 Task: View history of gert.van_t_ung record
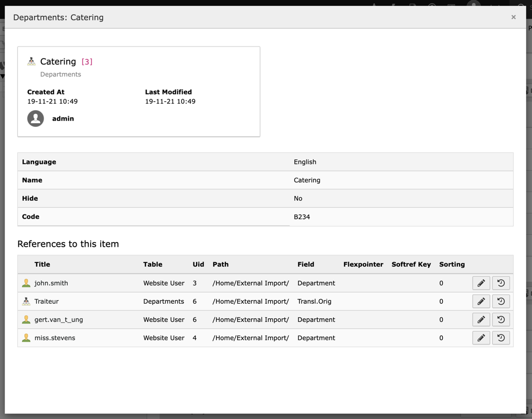pos(501,319)
